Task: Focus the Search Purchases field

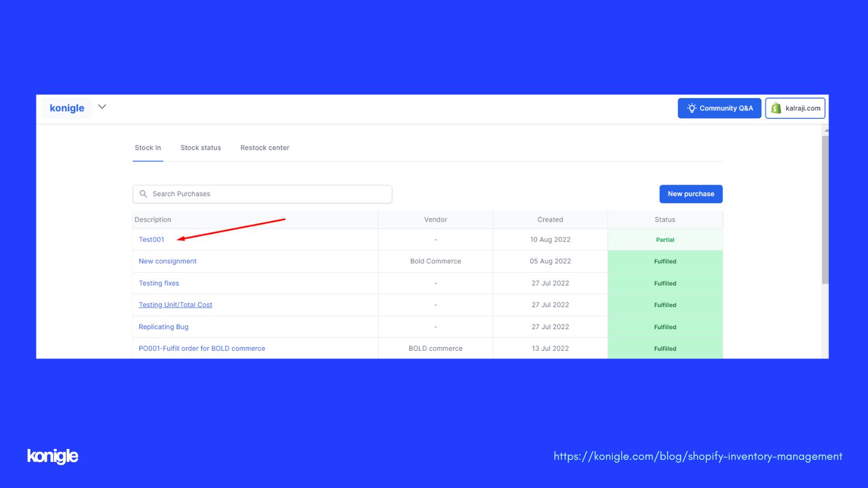Action: point(263,194)
